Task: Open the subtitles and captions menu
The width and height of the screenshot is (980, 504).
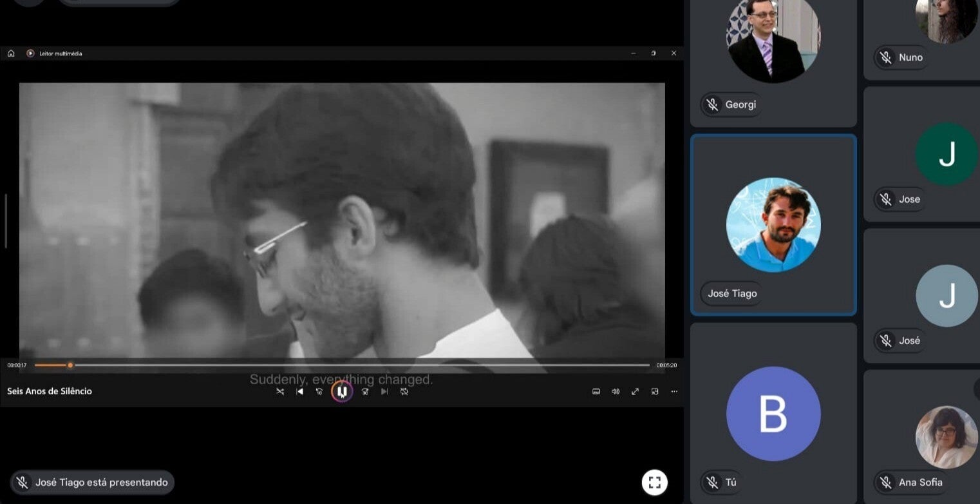Action: click(x=596, y=391)
